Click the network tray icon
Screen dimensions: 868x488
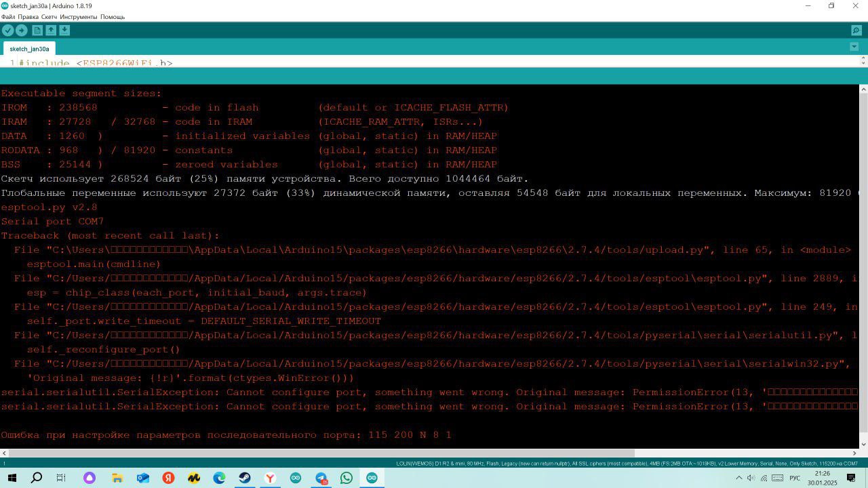coord(764,478)
